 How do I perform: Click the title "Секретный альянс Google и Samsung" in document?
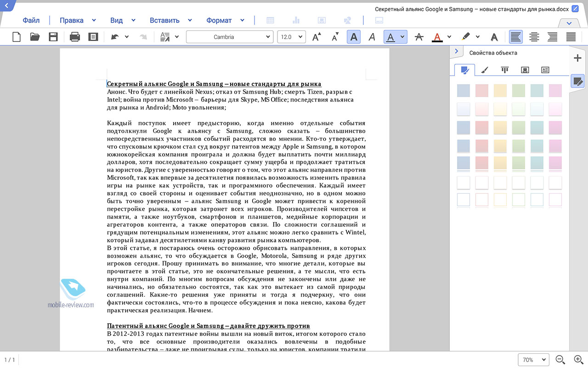pos(214,84)
